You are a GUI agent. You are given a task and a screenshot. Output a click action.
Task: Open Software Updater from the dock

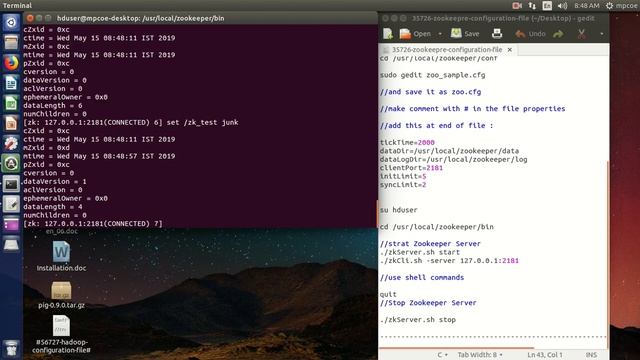pos(11,163)
